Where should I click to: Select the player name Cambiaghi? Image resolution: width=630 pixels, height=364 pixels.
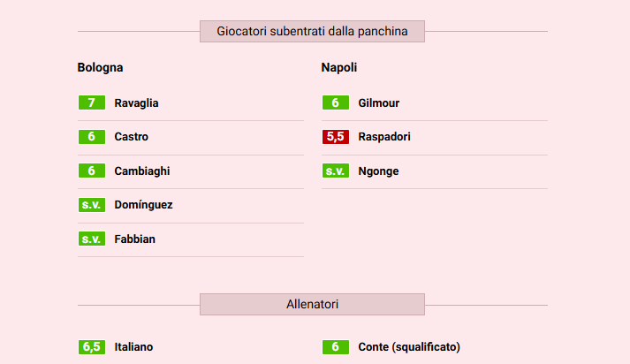[x=141, y=171]
